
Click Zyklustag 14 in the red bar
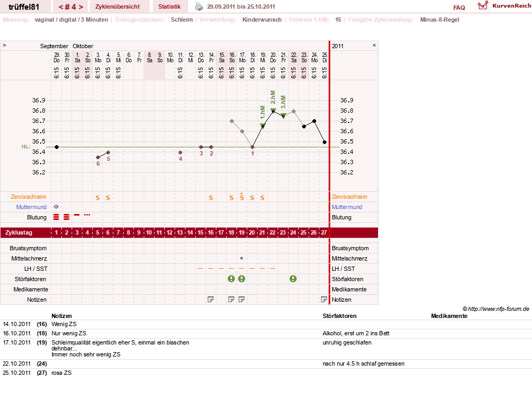190,232
